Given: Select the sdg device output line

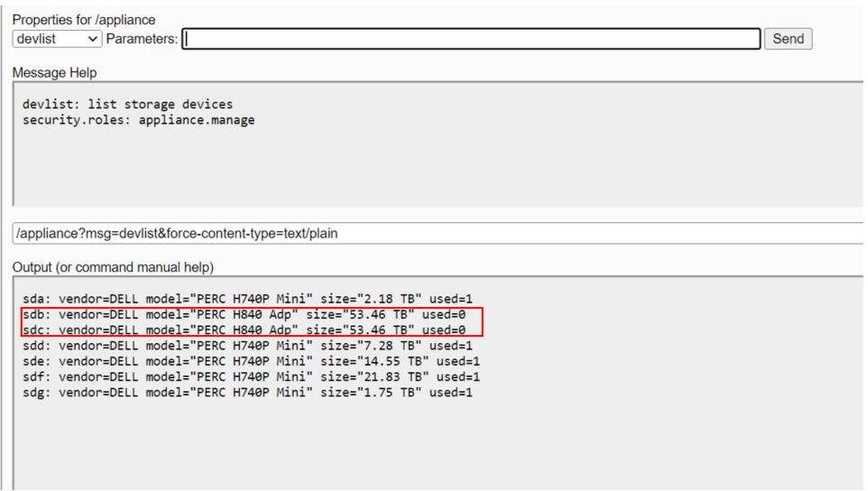Looking at the screenshot, I should point(247,393).
